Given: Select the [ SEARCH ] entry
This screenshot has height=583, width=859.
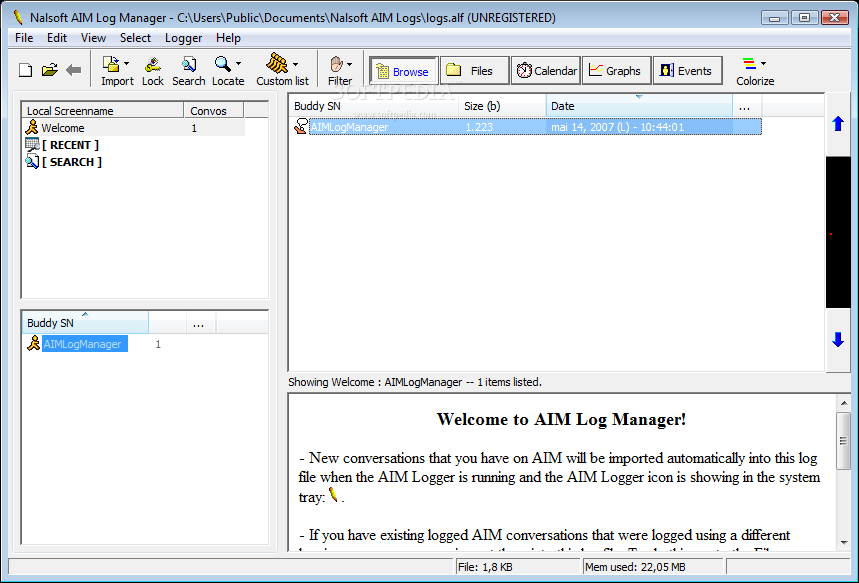Looking at the screenshot, I should [72, 162].
